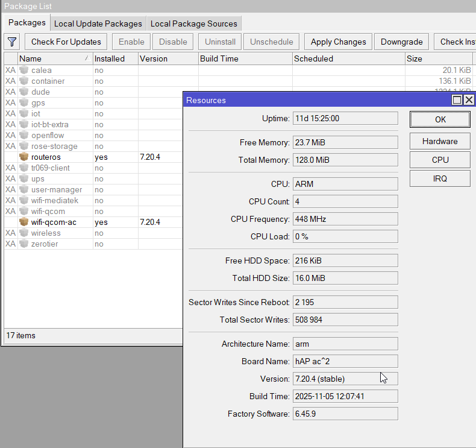Click OK in the Resources window
Viewport: 476px width, 448px height.
click(440, 119)
